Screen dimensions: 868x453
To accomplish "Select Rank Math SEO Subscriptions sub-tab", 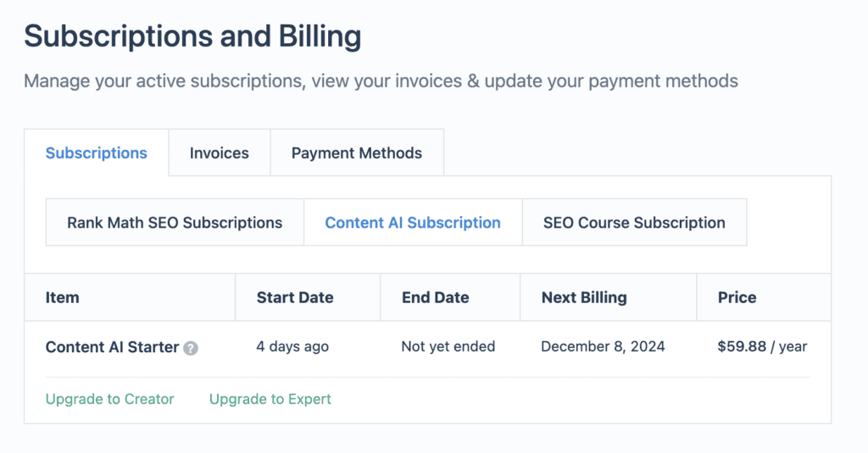I will [175, 223].
